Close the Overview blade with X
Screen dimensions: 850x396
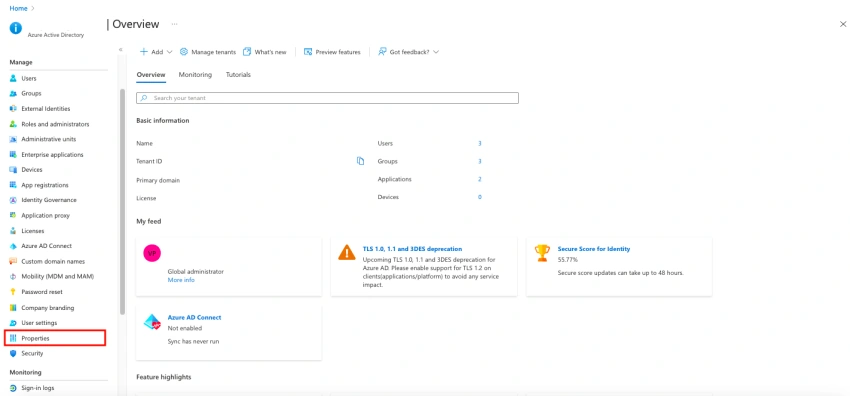pos(842,24)
